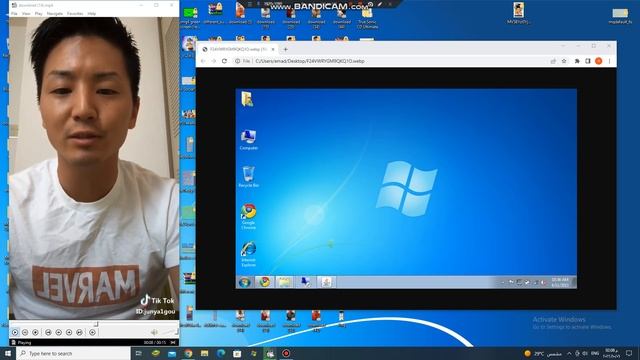640x360 pixels.
Task: Reload the page in Chrome
Action: (x=224, y=61)
